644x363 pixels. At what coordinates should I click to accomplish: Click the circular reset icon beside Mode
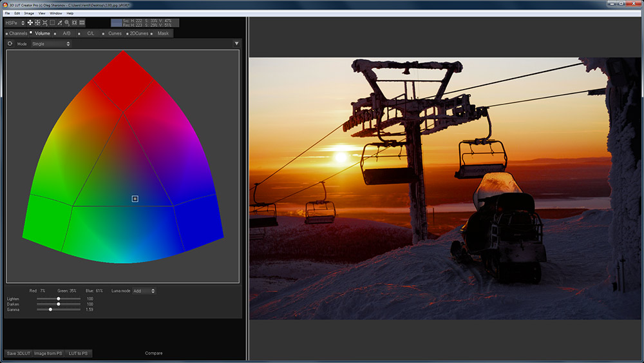[10, 44]
